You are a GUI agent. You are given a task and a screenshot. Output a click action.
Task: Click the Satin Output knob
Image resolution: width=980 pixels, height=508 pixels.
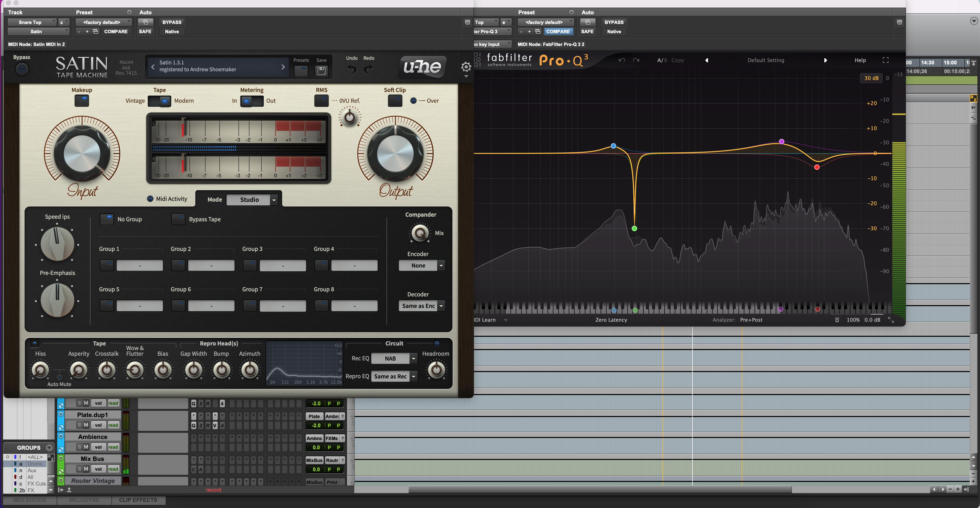coord(395,154)
